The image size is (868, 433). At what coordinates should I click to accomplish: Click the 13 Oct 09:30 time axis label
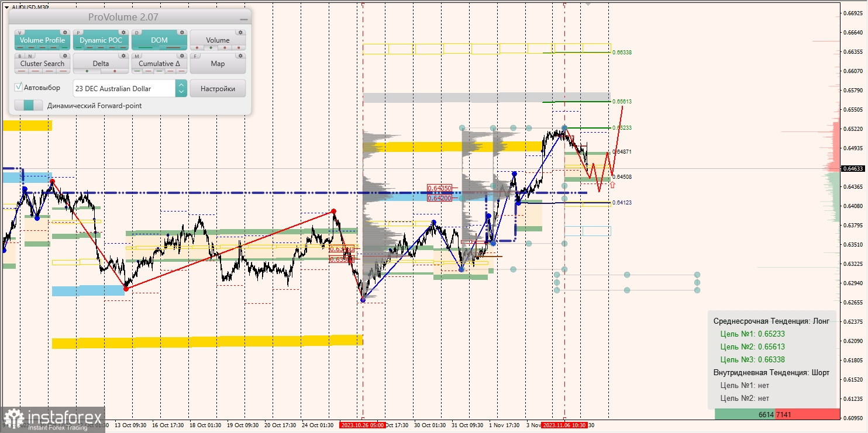click(x=130, y=425)
